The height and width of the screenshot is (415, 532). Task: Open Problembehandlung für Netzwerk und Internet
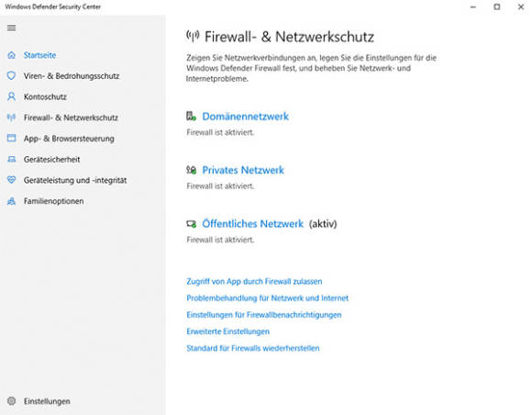click(267, 298)
